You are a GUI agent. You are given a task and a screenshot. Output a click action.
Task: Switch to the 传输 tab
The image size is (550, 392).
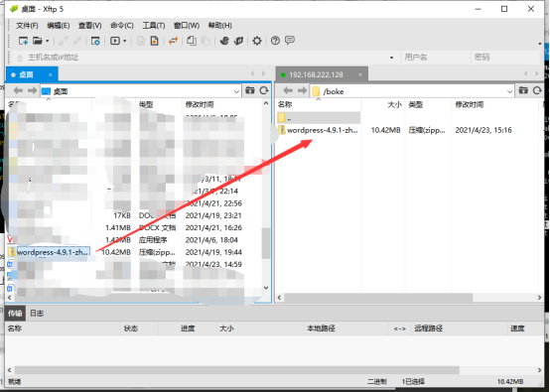coord(15,314)
